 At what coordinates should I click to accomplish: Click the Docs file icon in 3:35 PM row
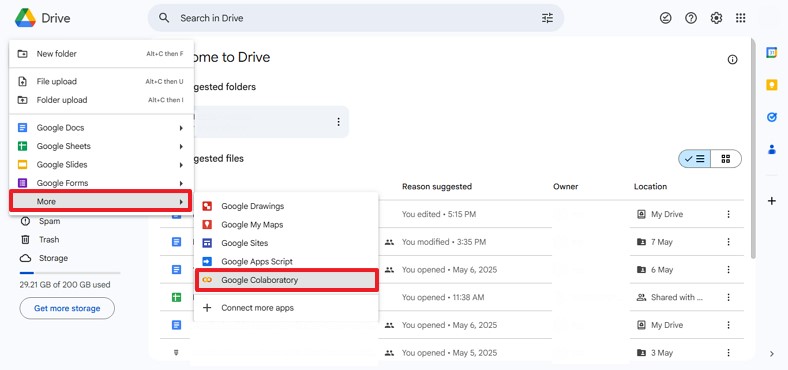tap(176, 242)
